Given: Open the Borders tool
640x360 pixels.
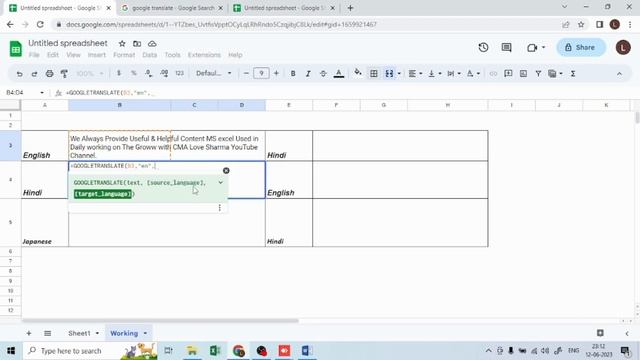Looking at the screenshot, I should 373,73.
